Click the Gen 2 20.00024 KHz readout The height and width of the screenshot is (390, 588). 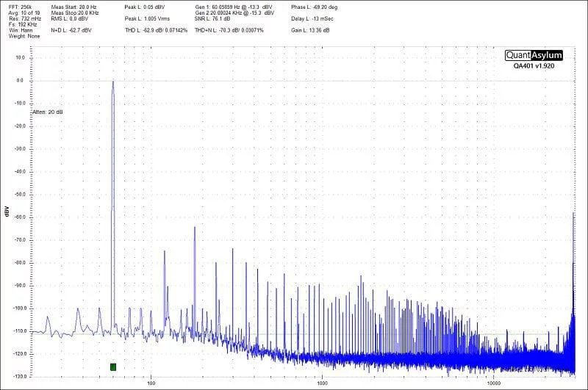point(234,12)
